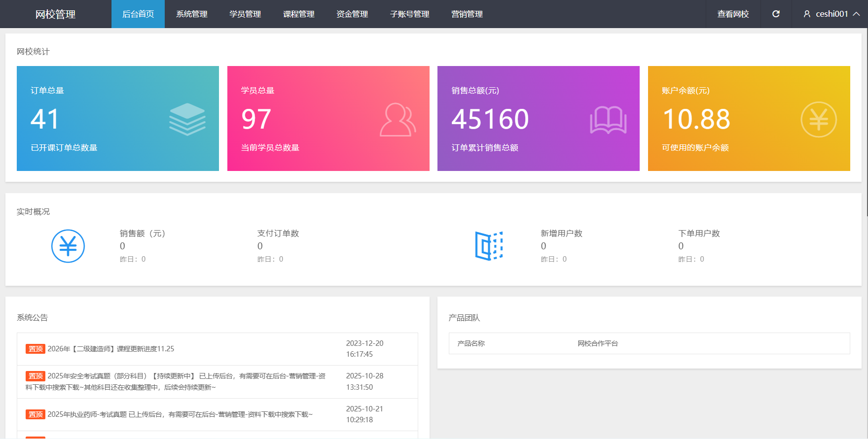
Task: Open the 学员管理 menu
Action: click(245, 14)
